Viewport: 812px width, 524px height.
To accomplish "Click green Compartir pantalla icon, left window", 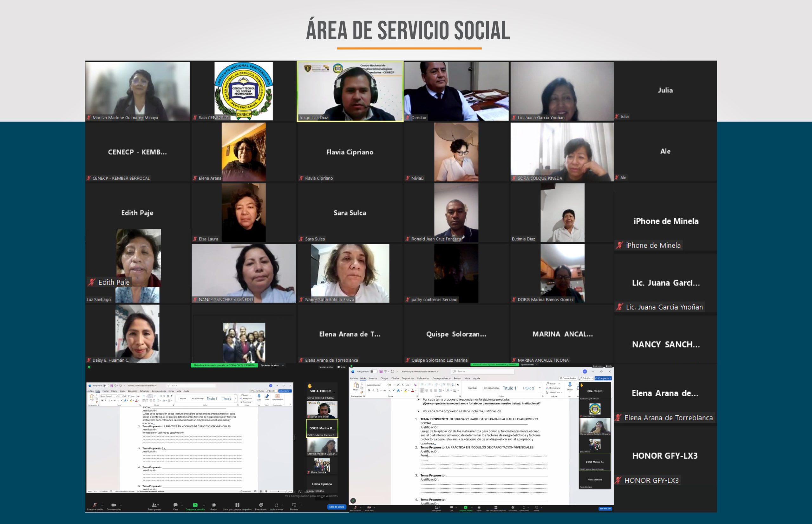I will (x=195, y=505).
